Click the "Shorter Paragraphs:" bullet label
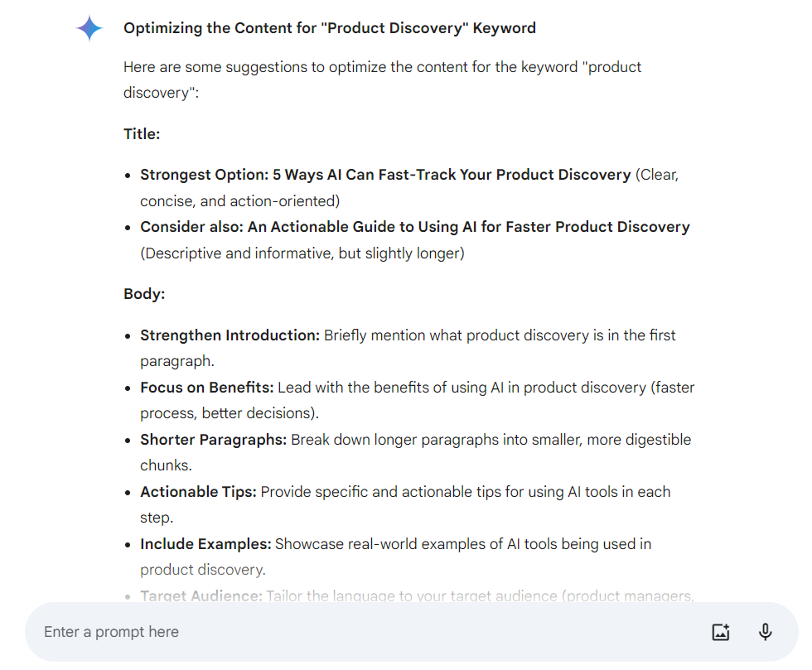812x670 pixels. coord(213,440)
